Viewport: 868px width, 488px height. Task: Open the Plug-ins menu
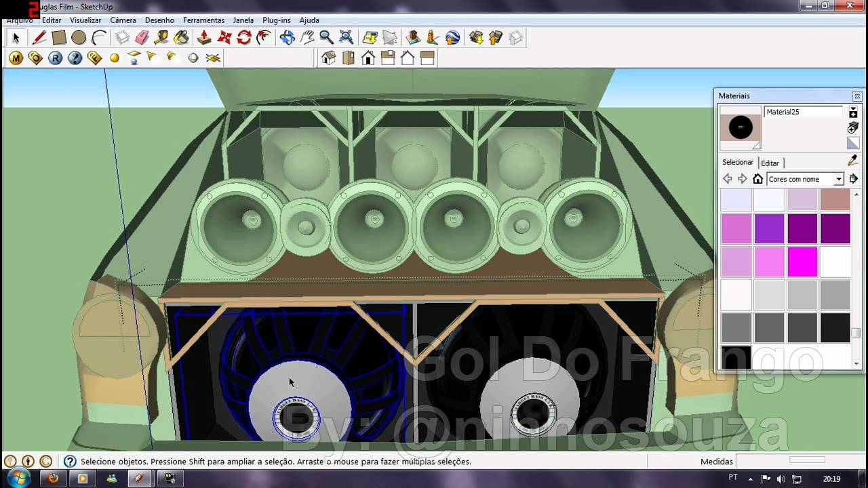(277, 20)
